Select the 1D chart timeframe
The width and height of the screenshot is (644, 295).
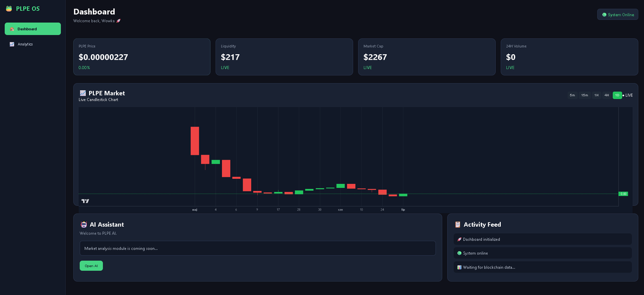click(x=617, y=95)
